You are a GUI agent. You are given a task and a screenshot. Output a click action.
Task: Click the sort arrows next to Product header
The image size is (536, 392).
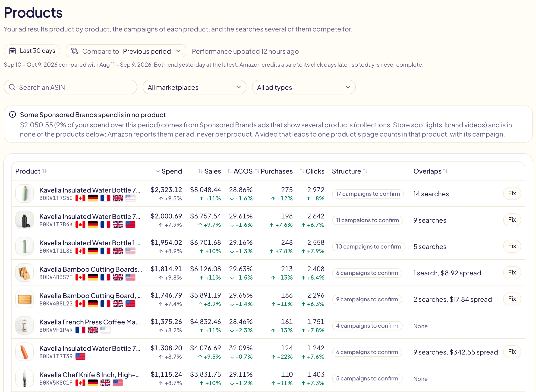point(45,171)
